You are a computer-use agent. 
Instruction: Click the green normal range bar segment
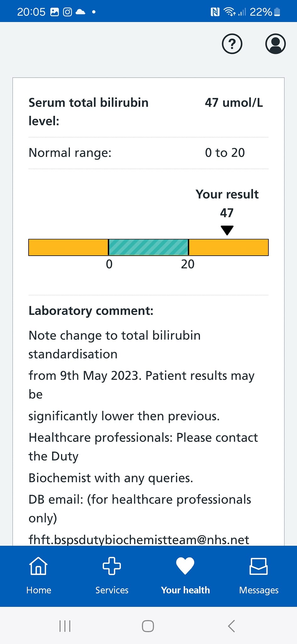(148, 247)
